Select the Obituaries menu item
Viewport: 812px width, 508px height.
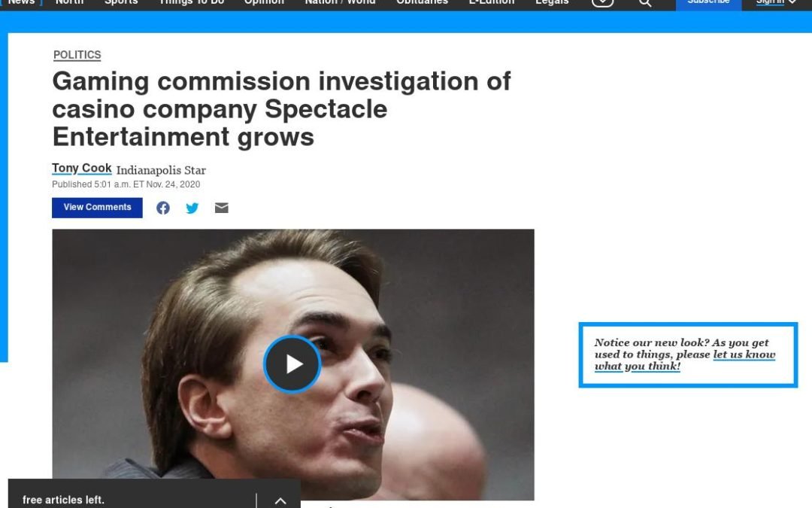click(x=422, y=2)
